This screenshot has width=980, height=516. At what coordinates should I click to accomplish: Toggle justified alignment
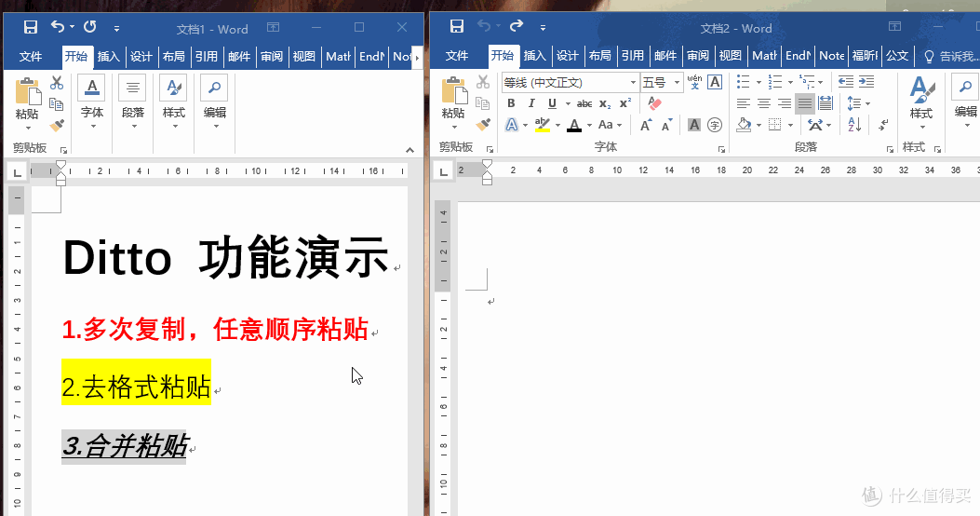[805, 103]
